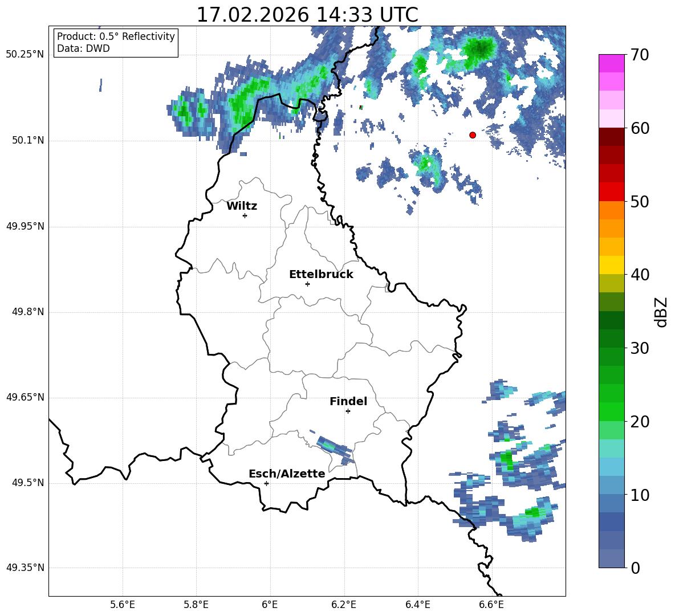Click the 6.4°E longitude label
The height and width of the screenshot is (616, 675).
pos(418,605)
